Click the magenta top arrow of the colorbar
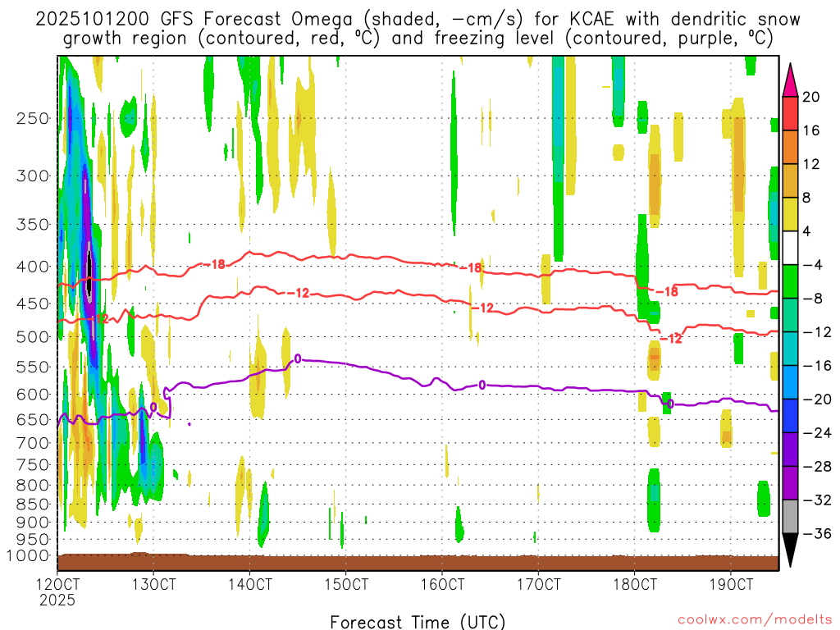This screenshot has height=630, width=840. (790, 80)
